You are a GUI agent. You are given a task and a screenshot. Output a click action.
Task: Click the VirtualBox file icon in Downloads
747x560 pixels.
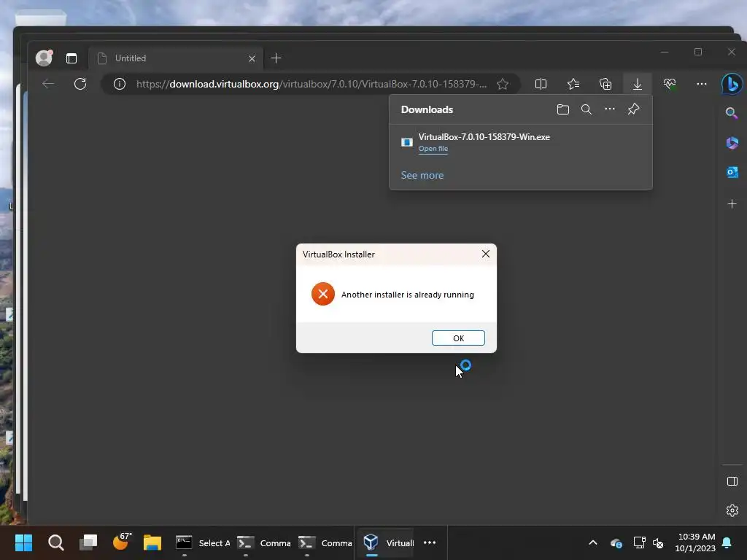pos(407,142)
